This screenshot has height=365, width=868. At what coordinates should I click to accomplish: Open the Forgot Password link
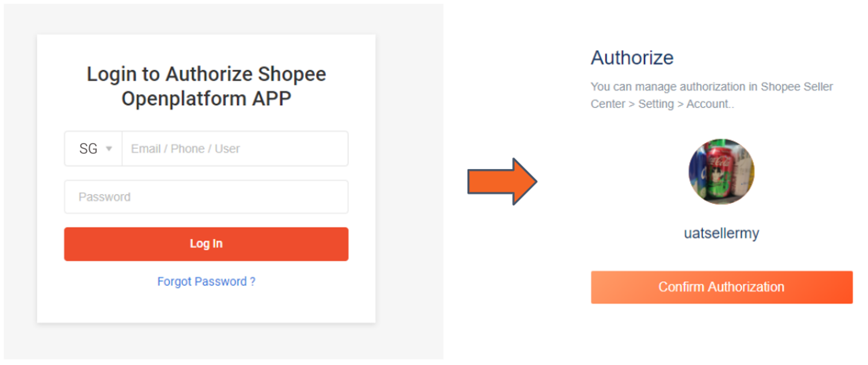206,281
